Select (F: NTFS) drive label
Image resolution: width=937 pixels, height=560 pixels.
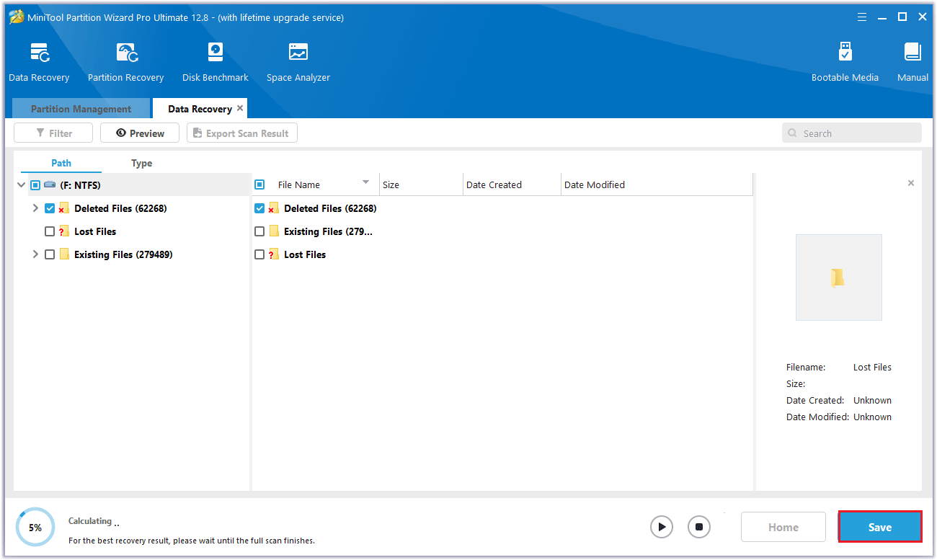80,185
